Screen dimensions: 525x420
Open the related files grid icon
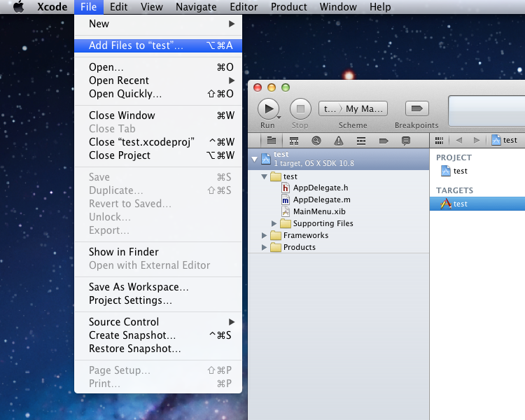[x=439, y=140]
